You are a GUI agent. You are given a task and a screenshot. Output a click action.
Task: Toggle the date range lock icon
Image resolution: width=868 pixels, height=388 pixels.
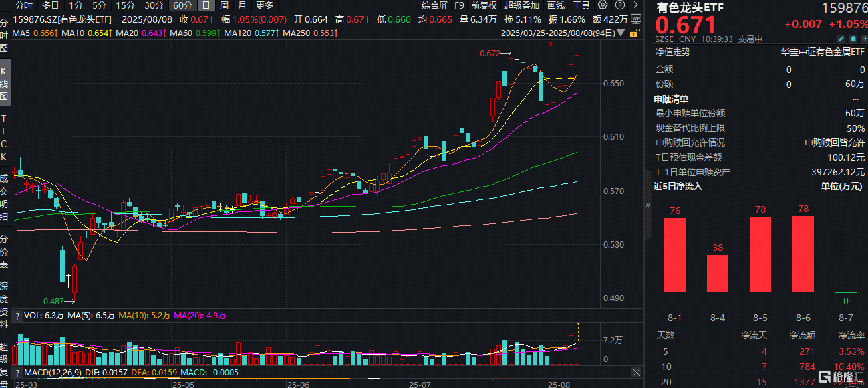[x=635, y=33]
